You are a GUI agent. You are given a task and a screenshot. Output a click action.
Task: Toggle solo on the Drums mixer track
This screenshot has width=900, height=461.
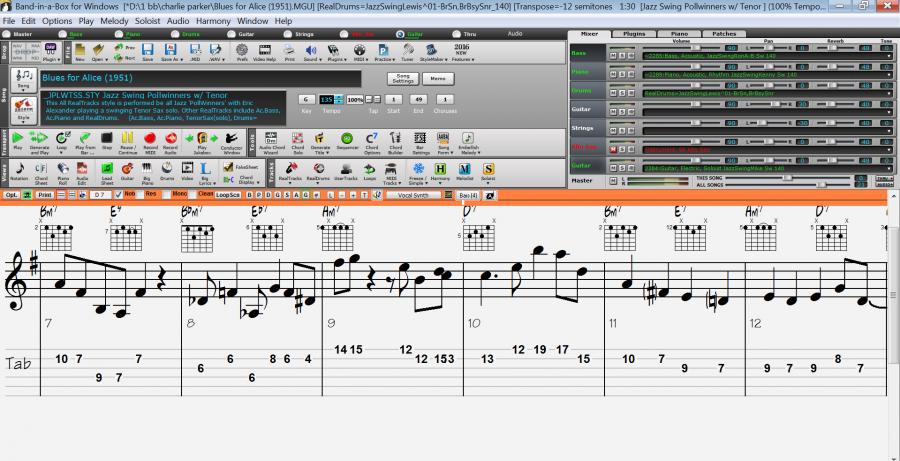click(x=622, y=93)
